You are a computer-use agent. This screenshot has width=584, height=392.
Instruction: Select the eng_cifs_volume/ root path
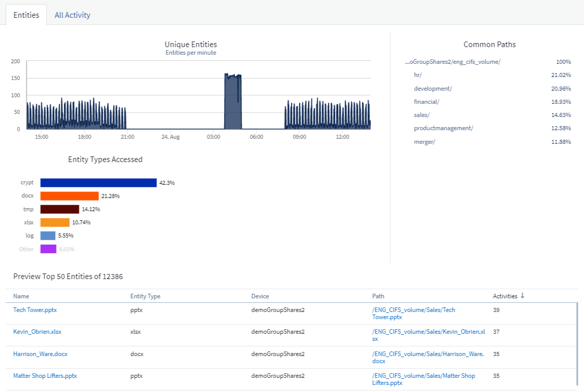[453, 62]
